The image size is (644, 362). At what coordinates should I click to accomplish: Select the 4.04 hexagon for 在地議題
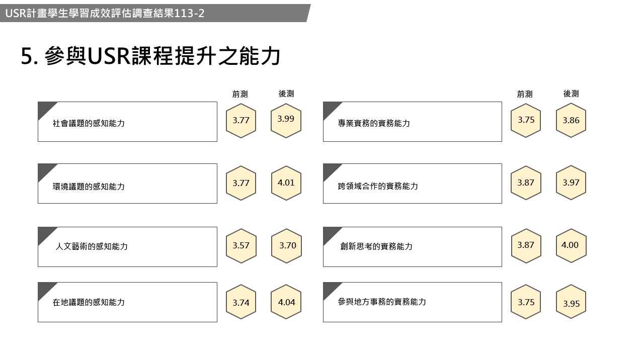[286, 303]
